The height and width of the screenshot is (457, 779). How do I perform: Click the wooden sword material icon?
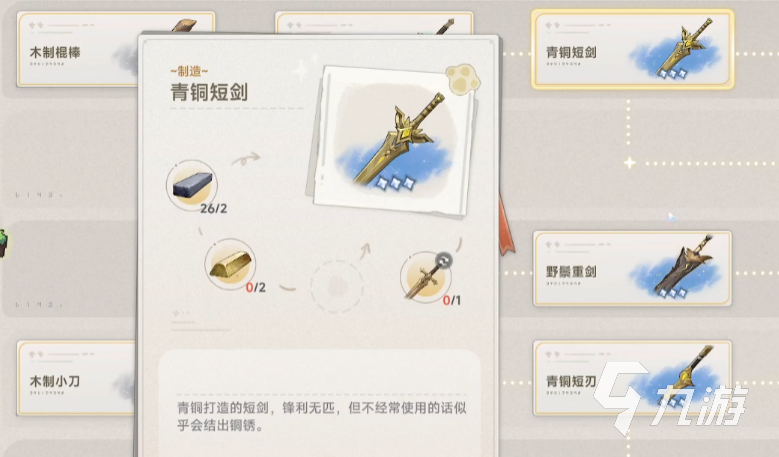coord(425,277)
